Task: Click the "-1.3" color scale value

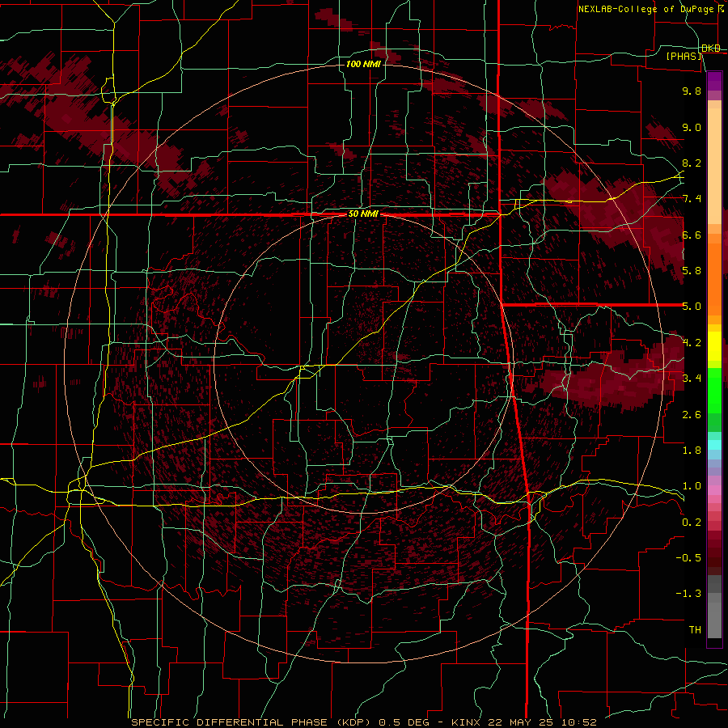Action: point(688,594)
